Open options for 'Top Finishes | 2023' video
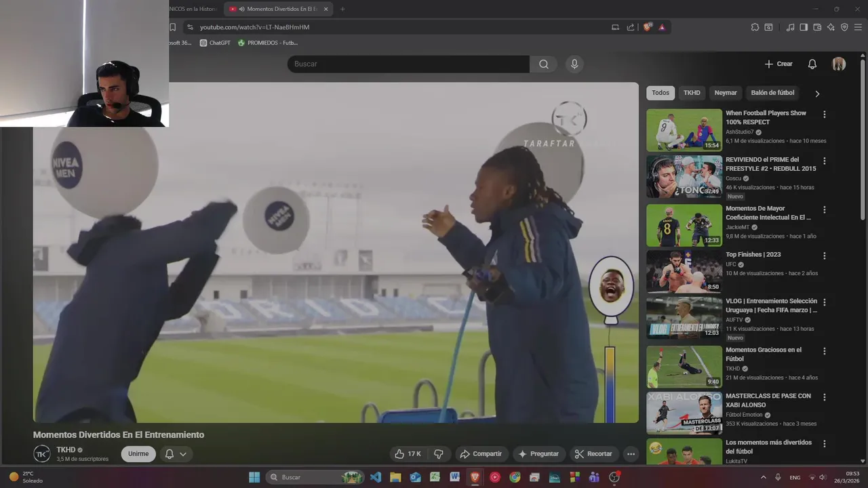 click(825, 256)
